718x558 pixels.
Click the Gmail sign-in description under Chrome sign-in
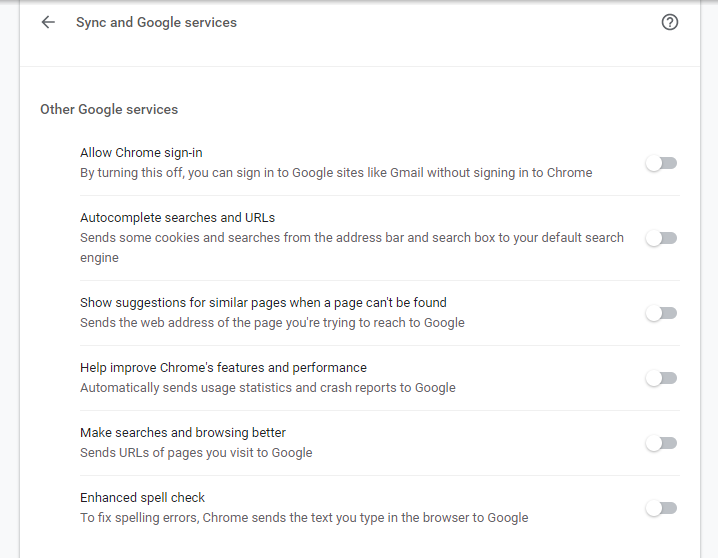click(x=336, y=172)
